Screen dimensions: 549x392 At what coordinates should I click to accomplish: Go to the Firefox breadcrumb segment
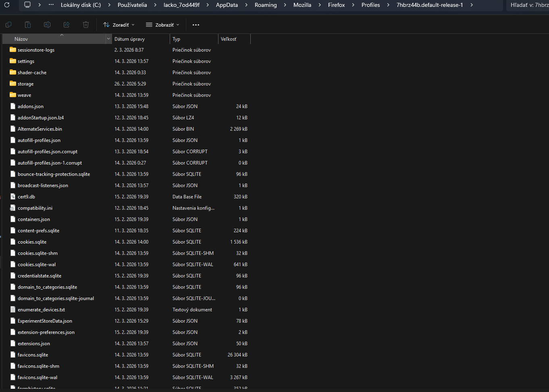click(x=336, y=5)
